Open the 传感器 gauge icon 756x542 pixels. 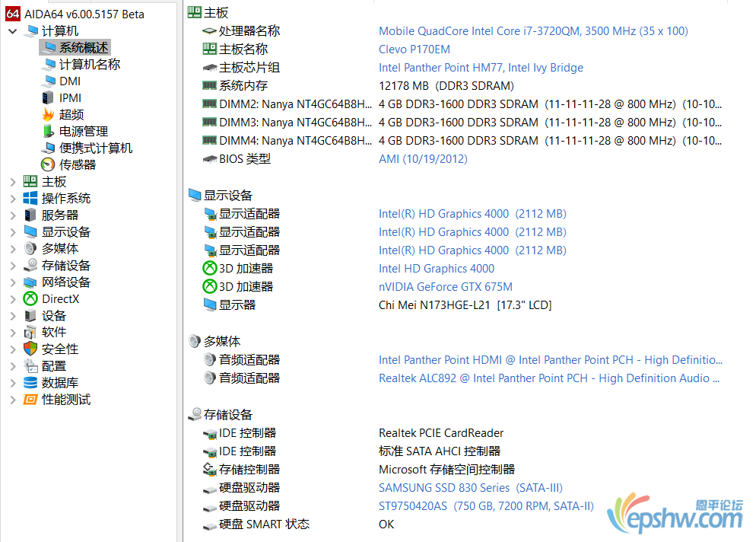click(x=48, y=164)
